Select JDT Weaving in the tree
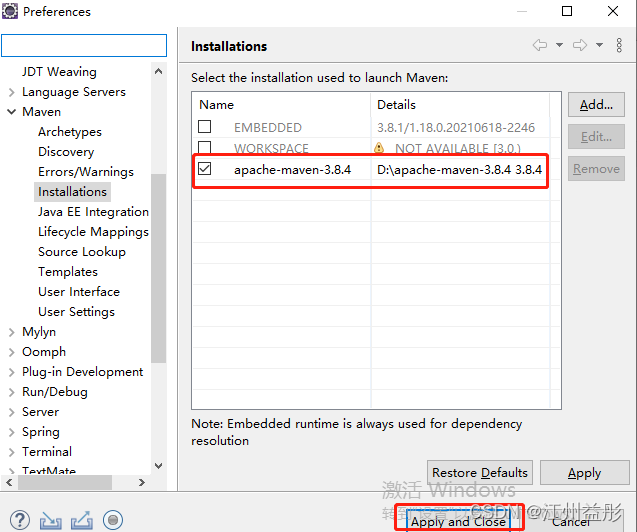This screenshot has width=637, height=532. coord(59,72)
